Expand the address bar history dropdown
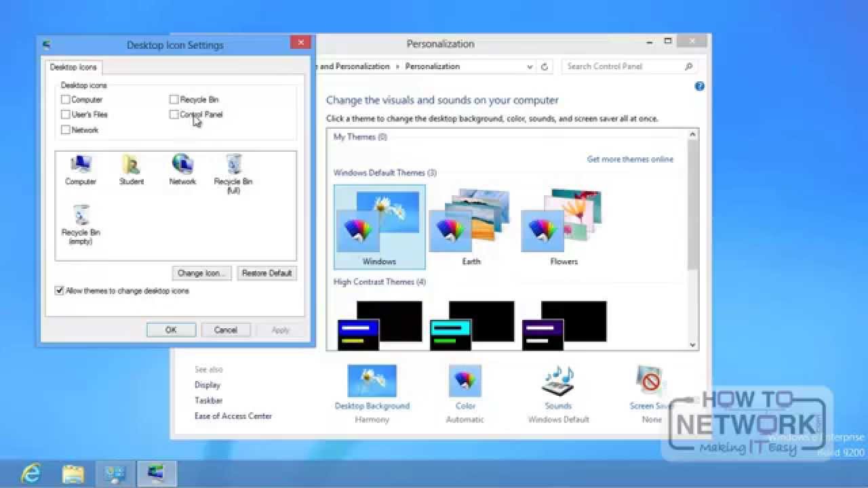 click(x=530, y=66)
